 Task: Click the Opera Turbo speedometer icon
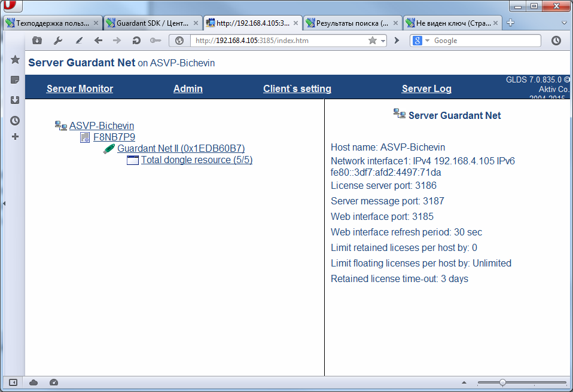click(x=53, y=382)
